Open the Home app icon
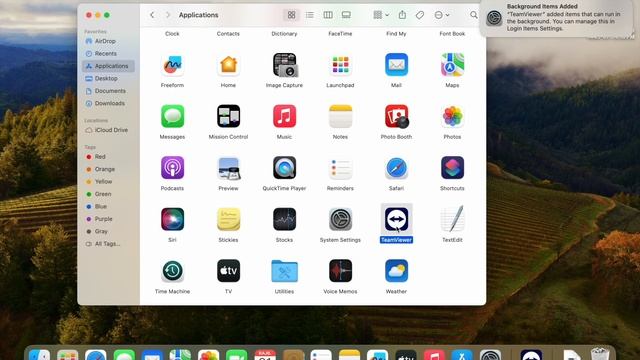The width and height of the screenshot is (640, 360). pos(228,65)
